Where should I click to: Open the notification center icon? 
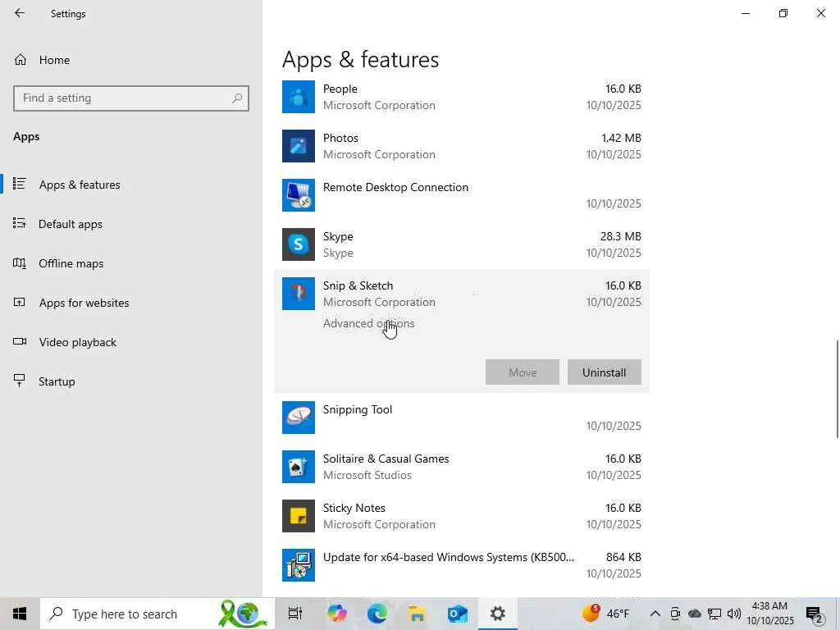click(x=815, y=614)
